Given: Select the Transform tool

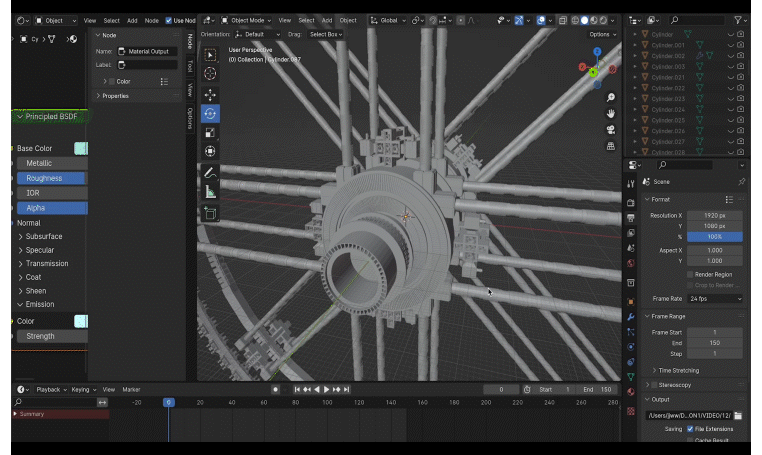Looking at the screenshot, I should pyautogui.click(x=210, y=152).
